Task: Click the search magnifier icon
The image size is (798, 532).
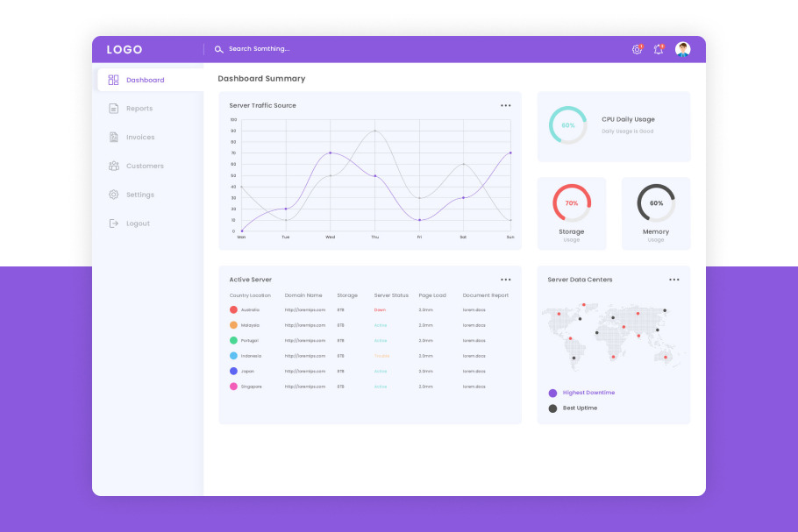Action: [x=218, y=49]
